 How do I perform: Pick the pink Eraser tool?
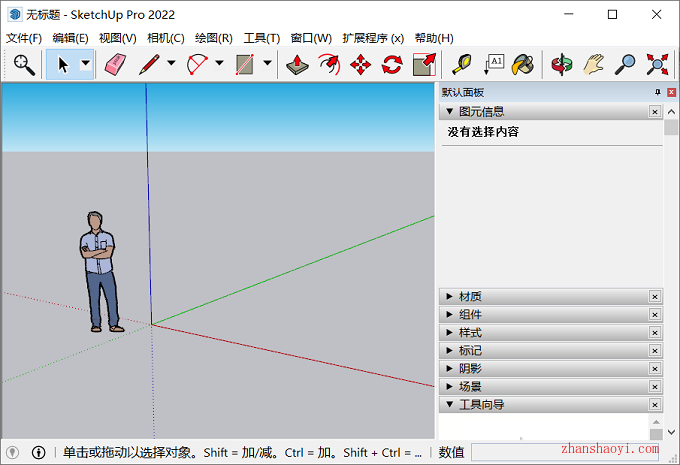pos(115,65)
